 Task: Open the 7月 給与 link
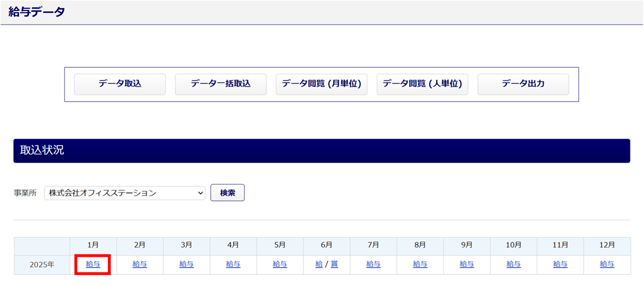tap(374, 264)
